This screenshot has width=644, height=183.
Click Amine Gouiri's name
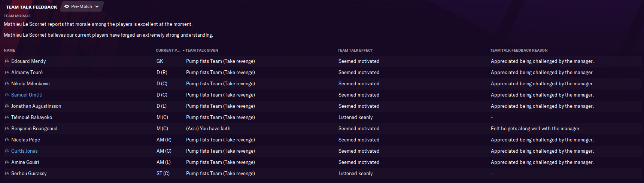25,162
